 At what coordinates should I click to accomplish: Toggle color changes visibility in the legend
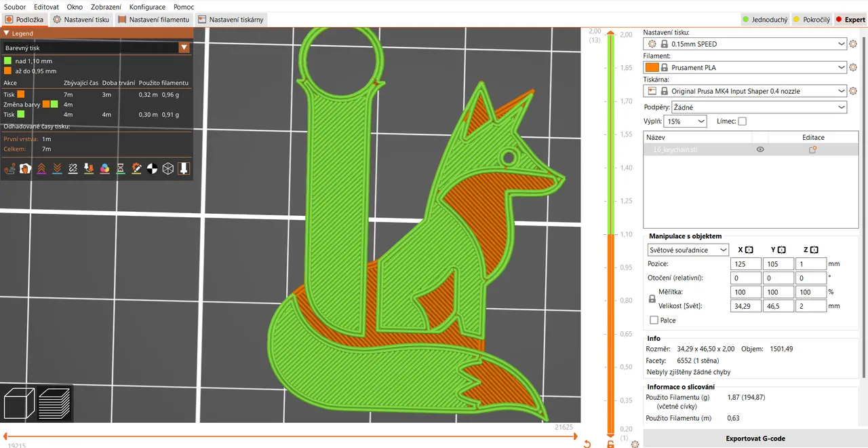104,168
